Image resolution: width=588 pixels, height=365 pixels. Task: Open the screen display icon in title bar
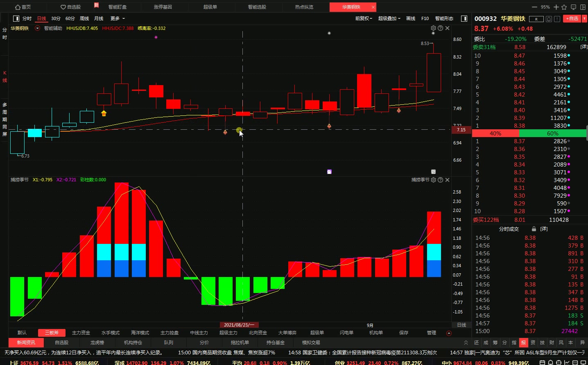tap(573, 7)
